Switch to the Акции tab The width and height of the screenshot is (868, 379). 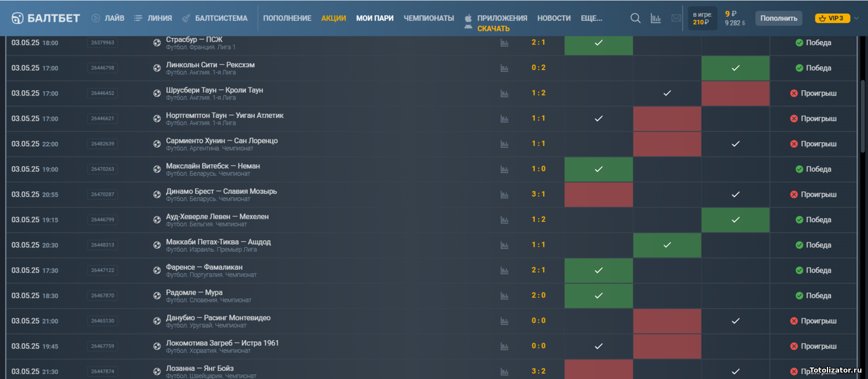tap(334, 18)
